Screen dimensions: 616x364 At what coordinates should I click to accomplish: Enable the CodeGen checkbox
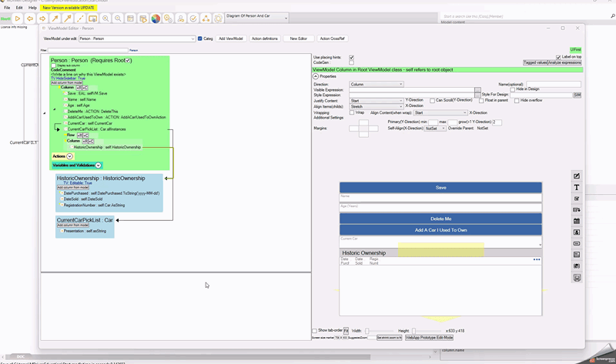pos(352,63)
